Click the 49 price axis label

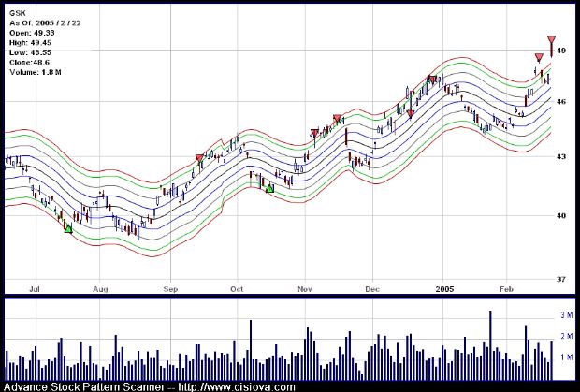(x=561, y=51)
